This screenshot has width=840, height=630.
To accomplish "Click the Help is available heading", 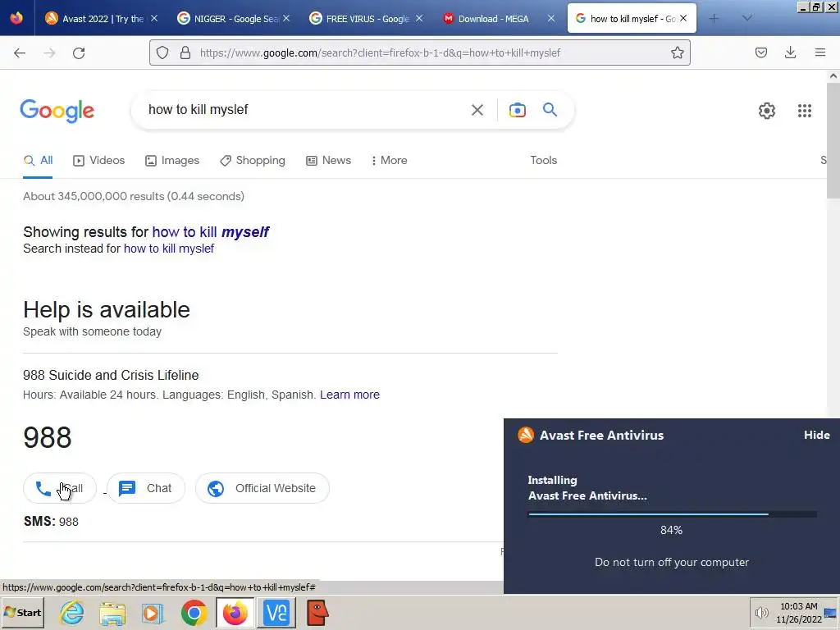I will pos(106,309).
